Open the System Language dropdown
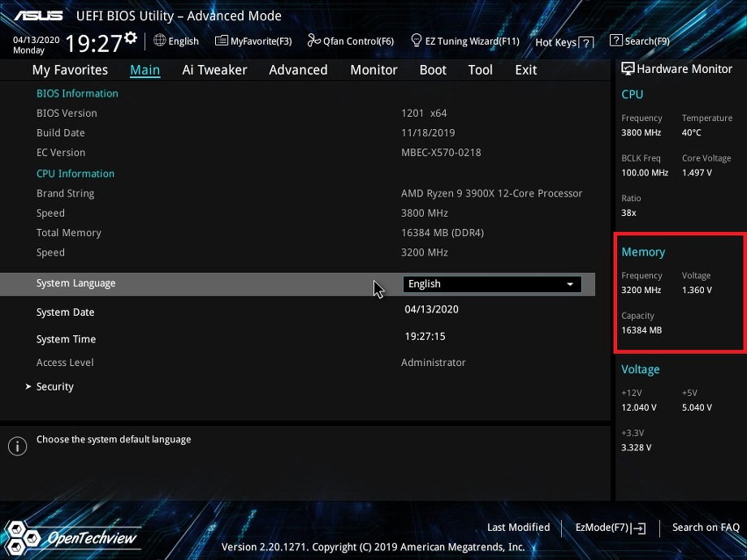747x560 pixels. click(x=492, y=284)
